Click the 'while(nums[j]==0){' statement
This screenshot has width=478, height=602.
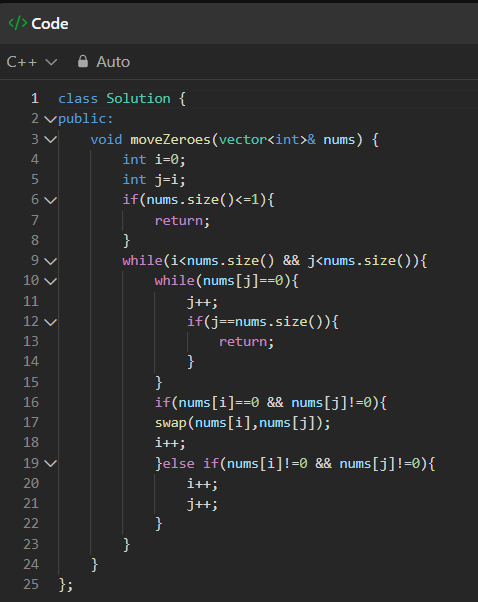227,281
